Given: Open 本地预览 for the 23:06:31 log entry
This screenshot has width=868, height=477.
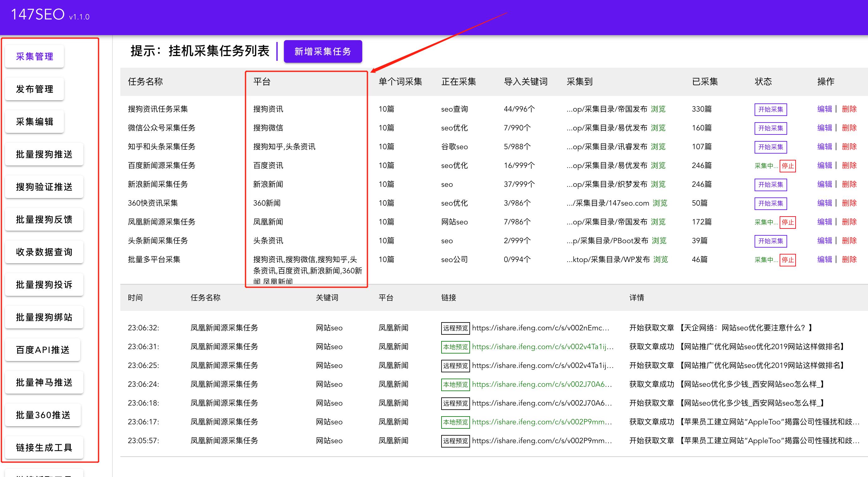Looking at the screenshot, I should [456, 347].
